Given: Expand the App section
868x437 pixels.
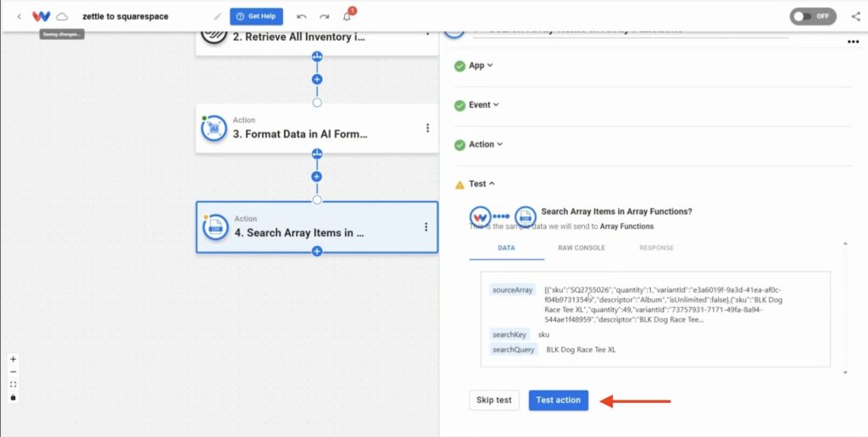Looking at the screenshot, I should (481, 65).
